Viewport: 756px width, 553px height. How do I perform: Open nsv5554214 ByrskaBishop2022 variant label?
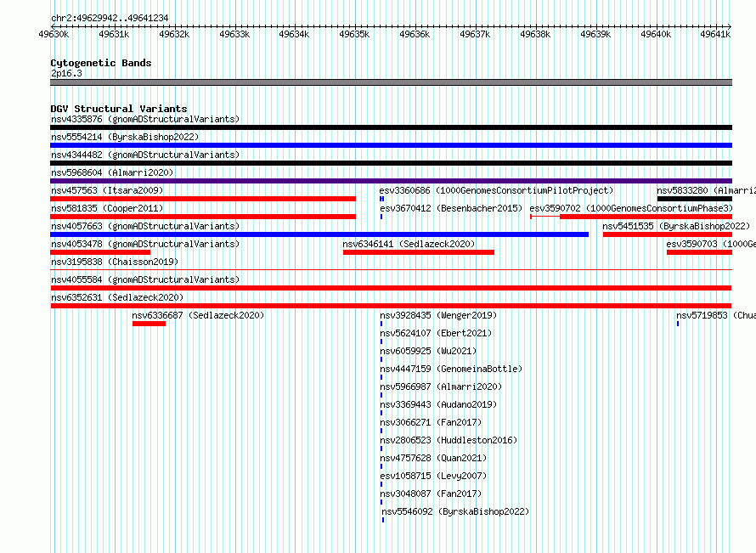coord(125,137)
